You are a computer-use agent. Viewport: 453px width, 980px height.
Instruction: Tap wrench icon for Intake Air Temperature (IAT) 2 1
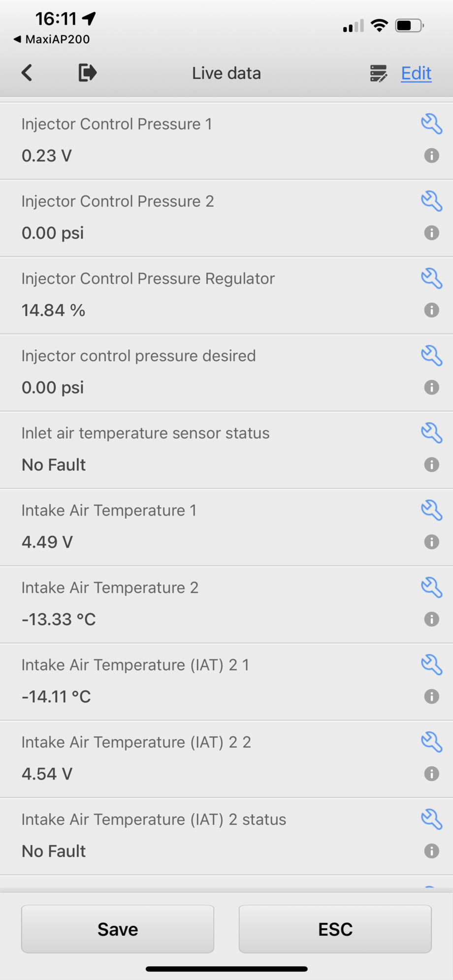(x=431, y=665)
